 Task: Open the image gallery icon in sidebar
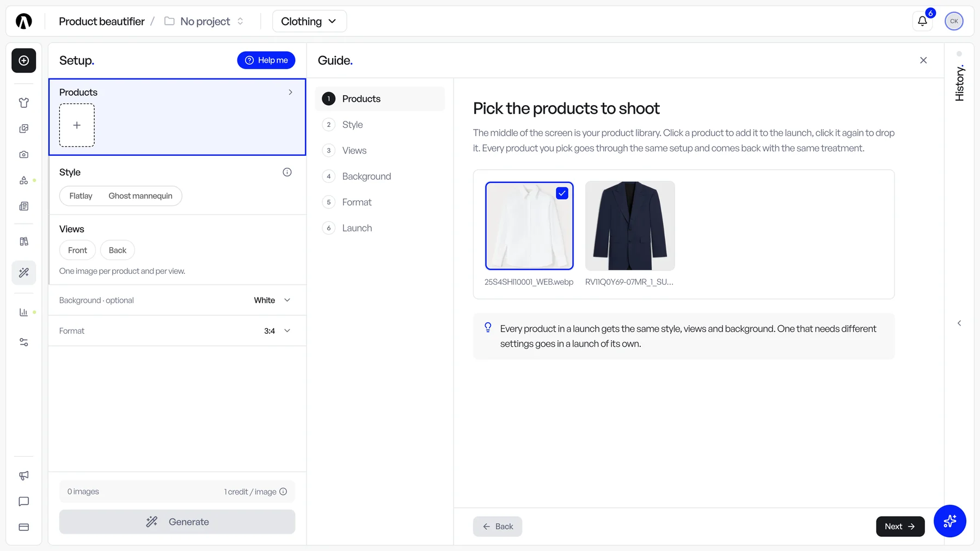click(24, 128)
